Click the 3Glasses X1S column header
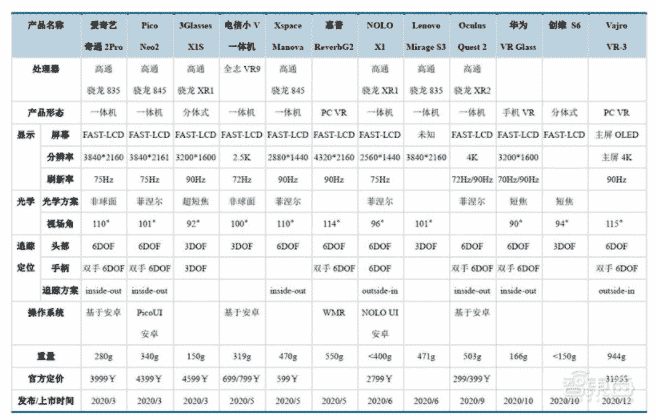 196,36
